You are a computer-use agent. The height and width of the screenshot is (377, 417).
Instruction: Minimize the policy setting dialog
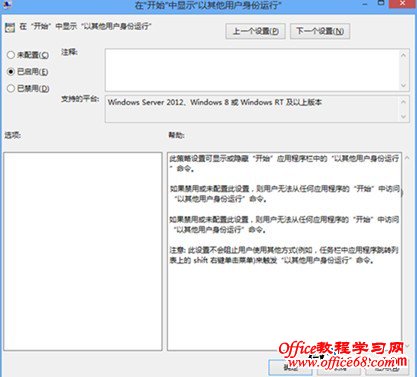tap(365, 4)
